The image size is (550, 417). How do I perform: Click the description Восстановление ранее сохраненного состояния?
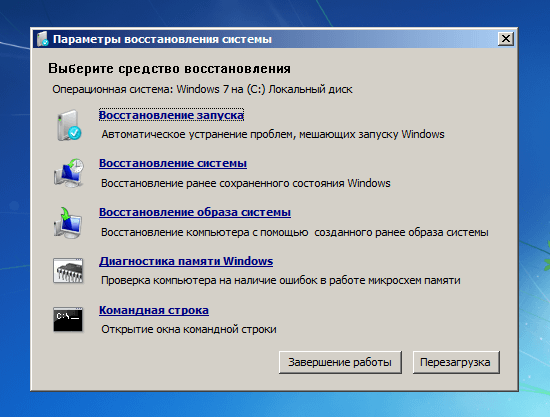point(246,183)
